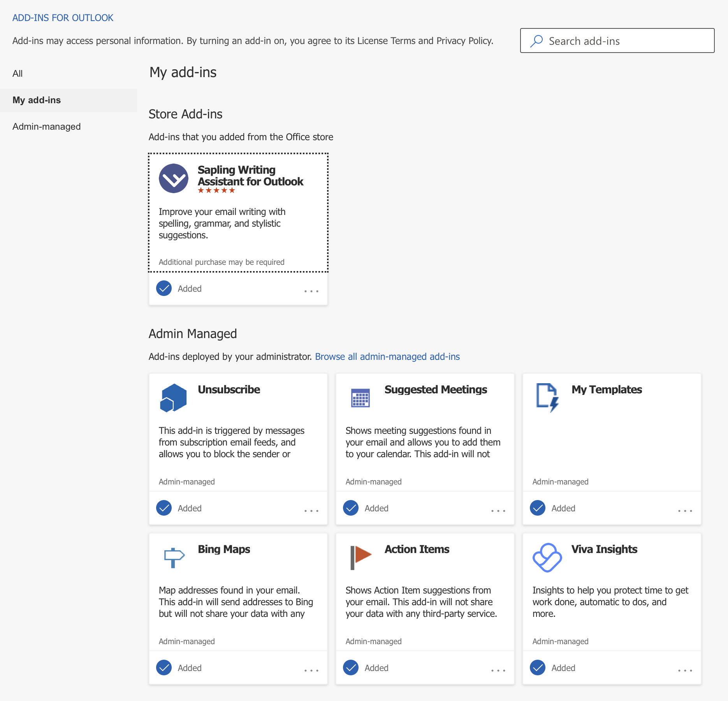Select My add-ins in the sidebar
The height and width of the screenshot is (701, 728).
[x=69, y=100]
